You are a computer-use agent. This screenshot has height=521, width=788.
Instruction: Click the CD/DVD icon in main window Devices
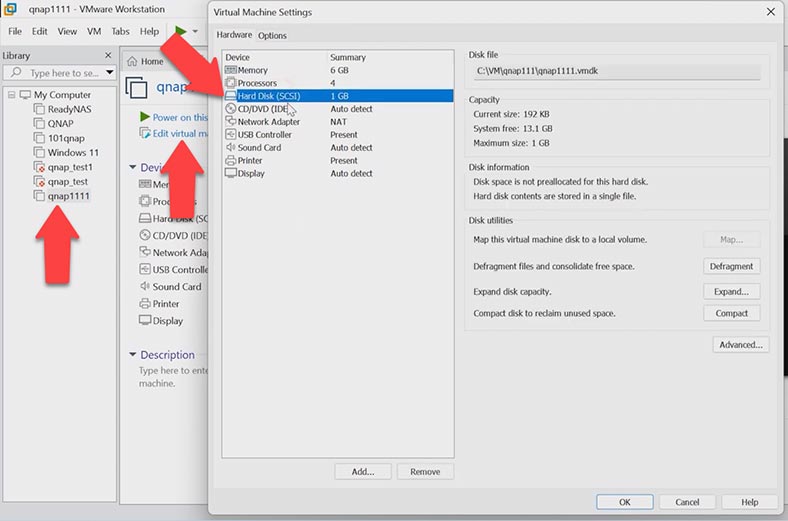pos(145,235)
